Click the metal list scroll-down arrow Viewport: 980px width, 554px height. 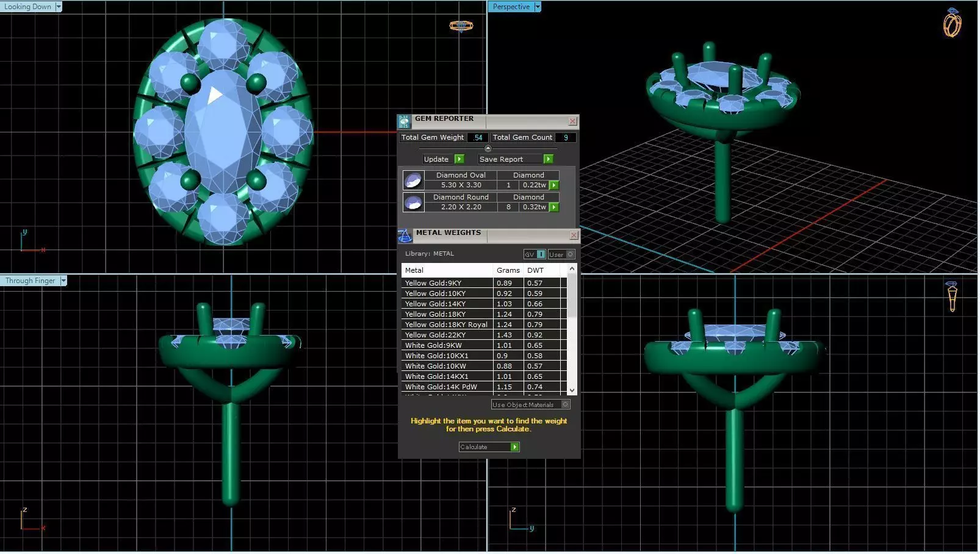(572, 390)
